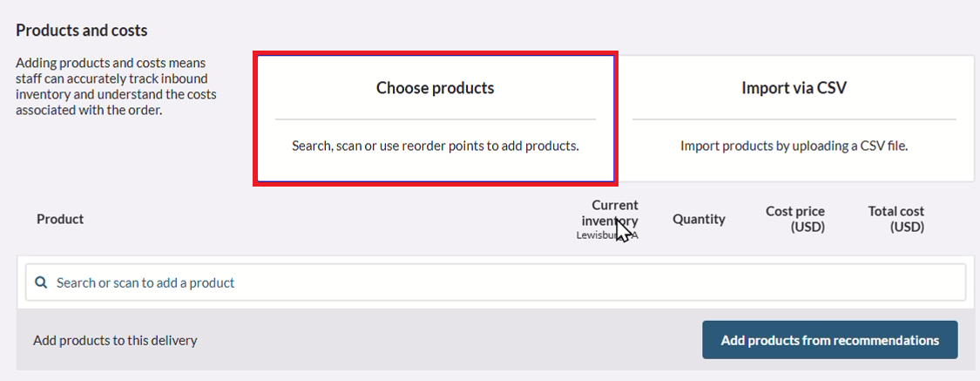Click the 'Import via CSV' title text
Screen dimensions: 980x381
(794, 88)
